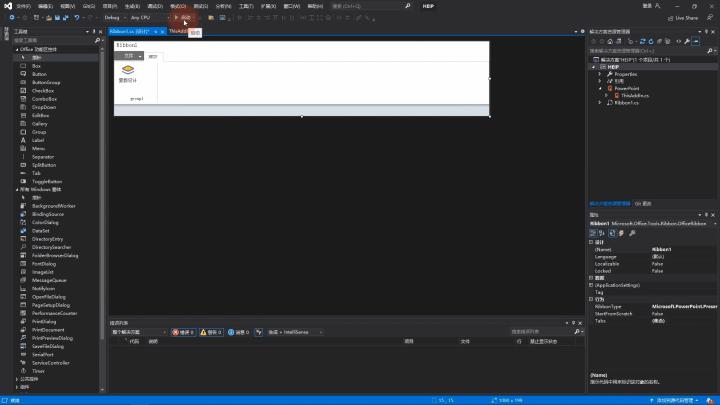Select the BackgroundWorker component in the Toolbox
Screen dimensions: 720x405
click(x=56, y=206)
